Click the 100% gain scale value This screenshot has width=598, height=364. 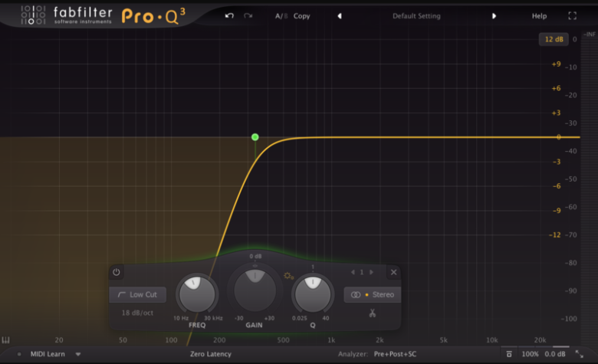point(530,354)
